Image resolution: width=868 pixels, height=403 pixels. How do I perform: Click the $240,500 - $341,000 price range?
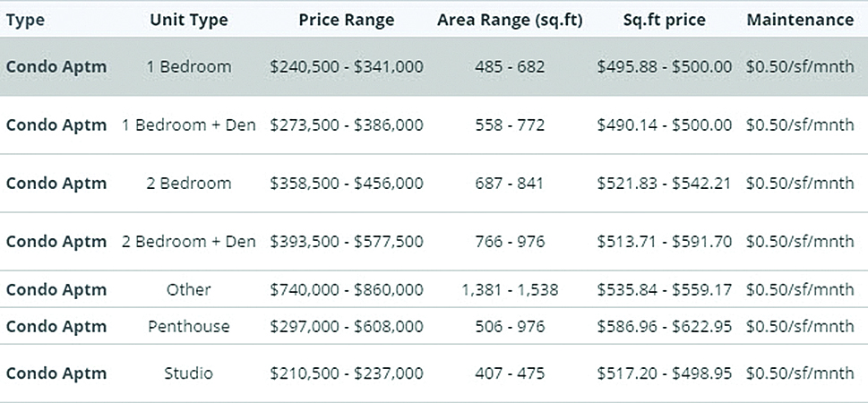point(347,67)
